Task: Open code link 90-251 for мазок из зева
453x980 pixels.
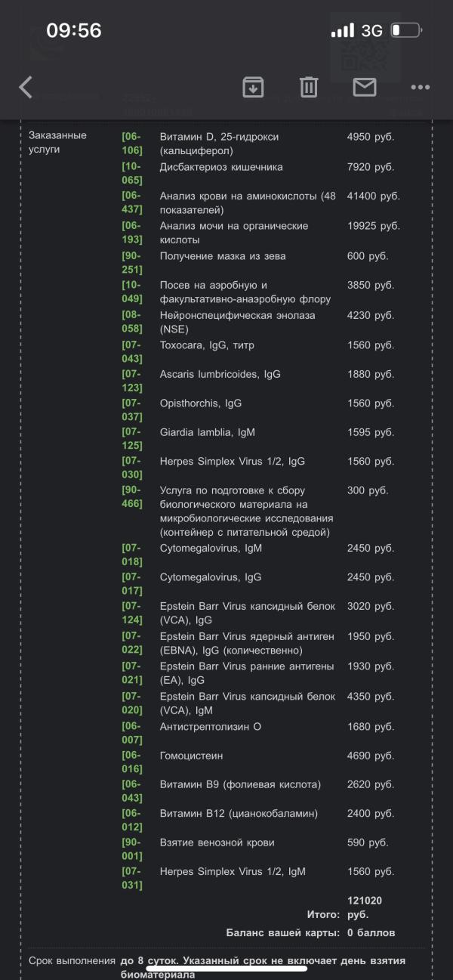Action: [x=132, y=262]
